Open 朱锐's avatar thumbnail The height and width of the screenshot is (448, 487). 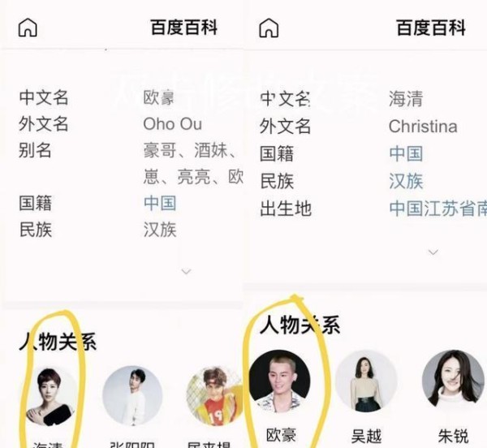[453, 380]
